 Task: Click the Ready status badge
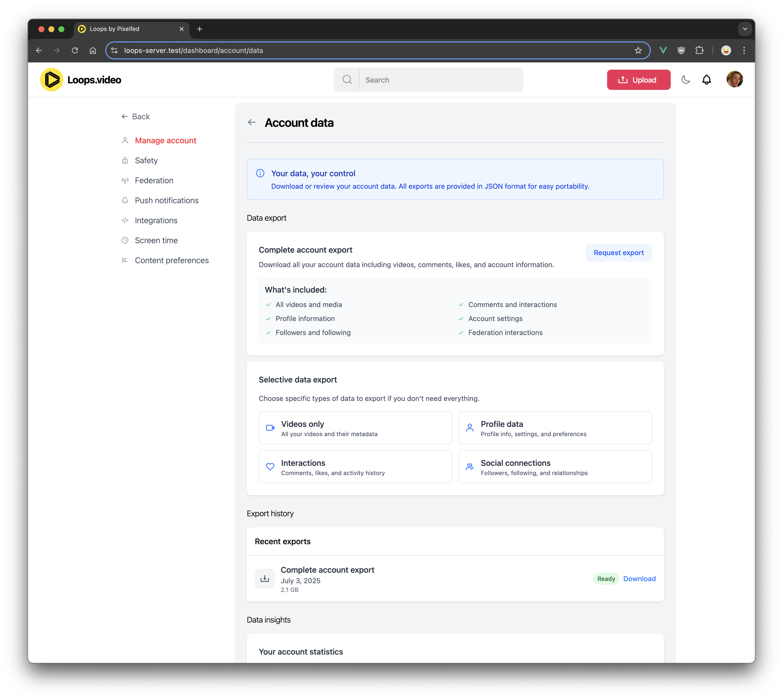(x=606, y=578)
